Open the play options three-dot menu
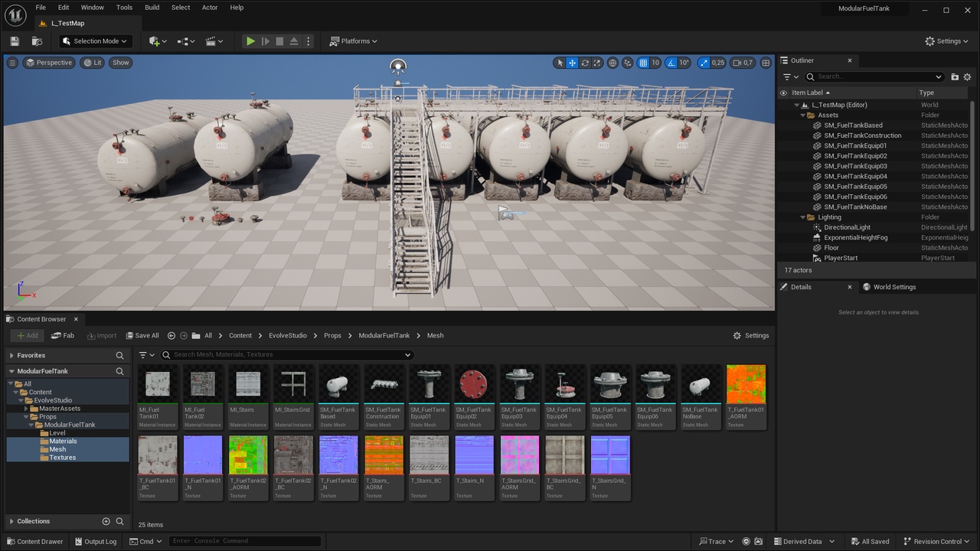Viewport: 980px width, 551px height. [309, 41]
